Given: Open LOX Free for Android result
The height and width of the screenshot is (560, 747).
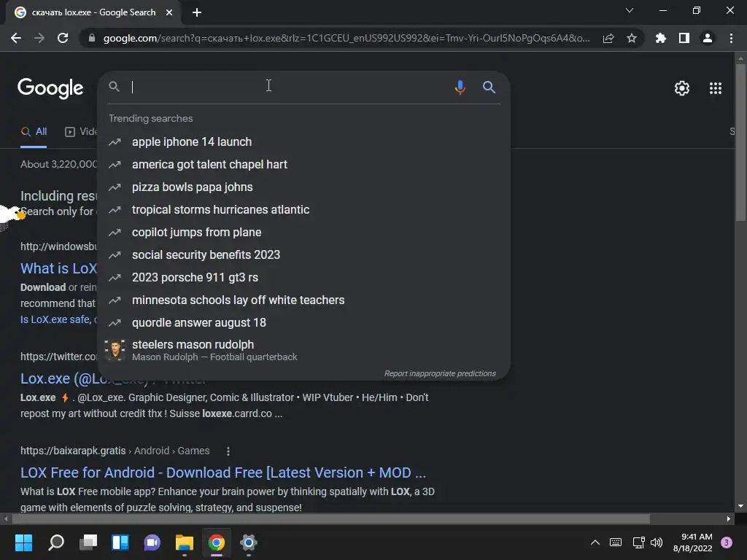Looking at the screenshot, I should 223,472.
